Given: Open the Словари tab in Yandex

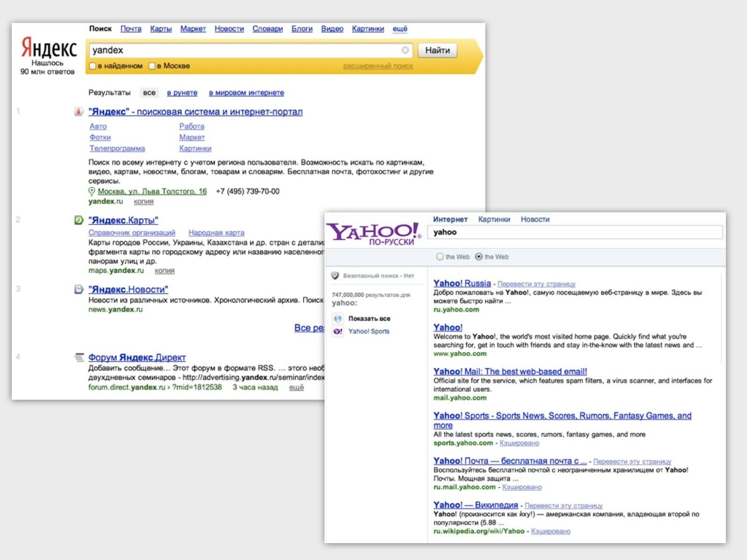Looking at the screenshot, I should (x=268, y=29).
